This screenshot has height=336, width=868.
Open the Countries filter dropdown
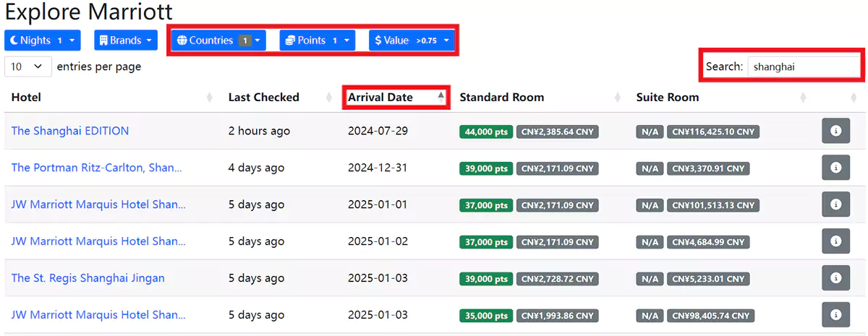[x=218, y=40]
